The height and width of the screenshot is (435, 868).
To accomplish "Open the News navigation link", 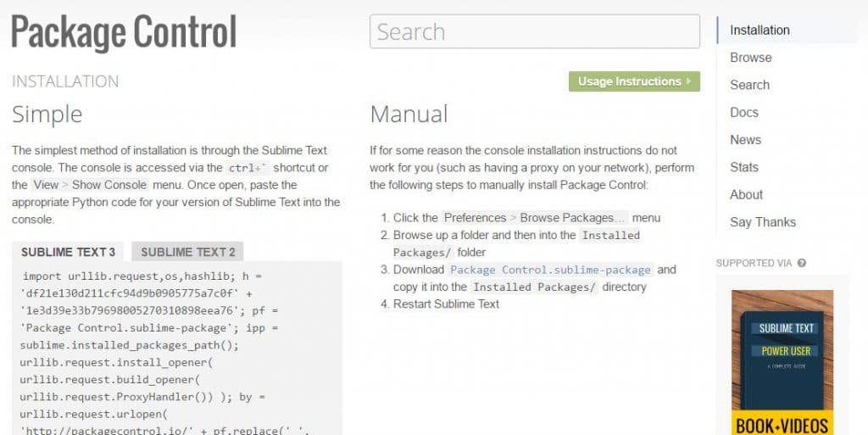I will [x=746, y=140].
